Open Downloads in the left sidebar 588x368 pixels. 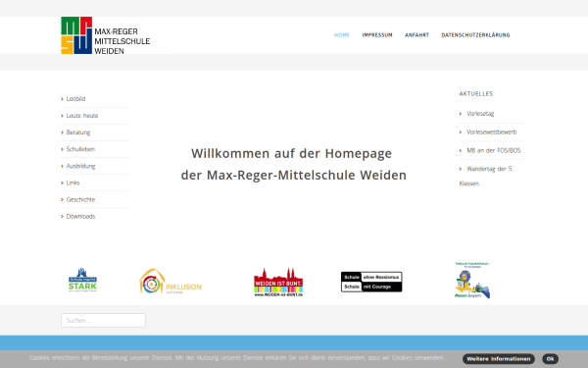80,216
